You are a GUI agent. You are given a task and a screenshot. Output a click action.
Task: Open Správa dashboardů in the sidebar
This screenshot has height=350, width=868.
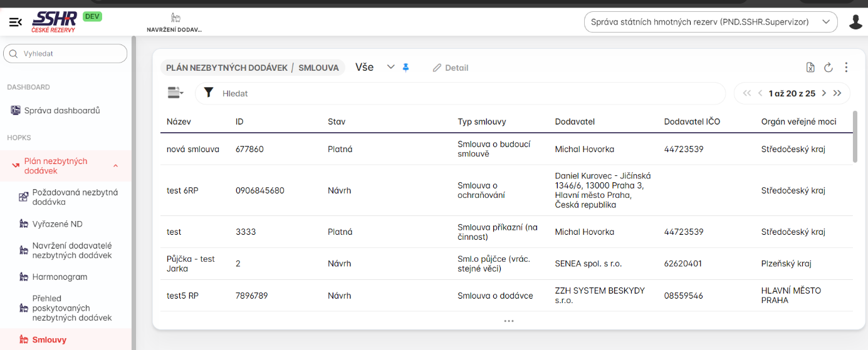pyautogui.click(x=61, y=111)
